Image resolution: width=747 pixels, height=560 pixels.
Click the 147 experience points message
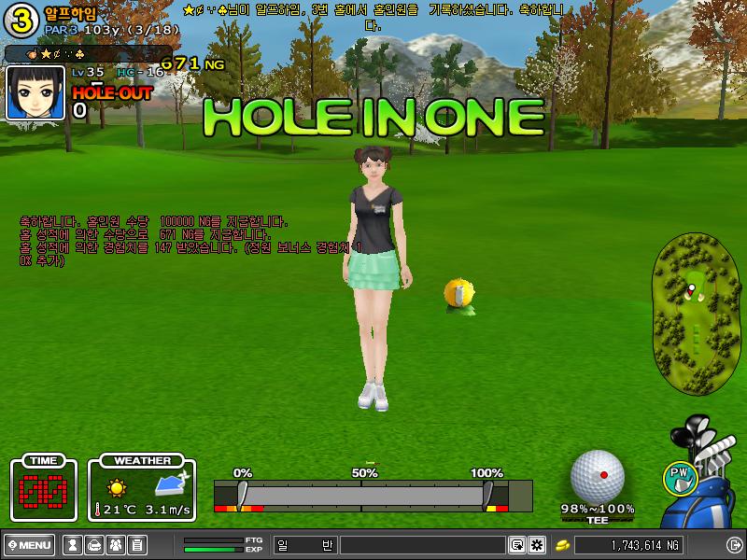[190, 254]
